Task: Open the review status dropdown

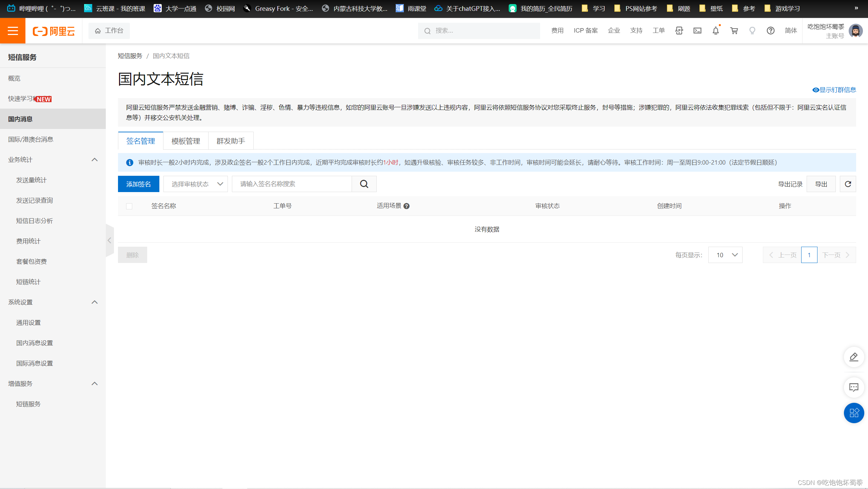Action: [196, 184]
